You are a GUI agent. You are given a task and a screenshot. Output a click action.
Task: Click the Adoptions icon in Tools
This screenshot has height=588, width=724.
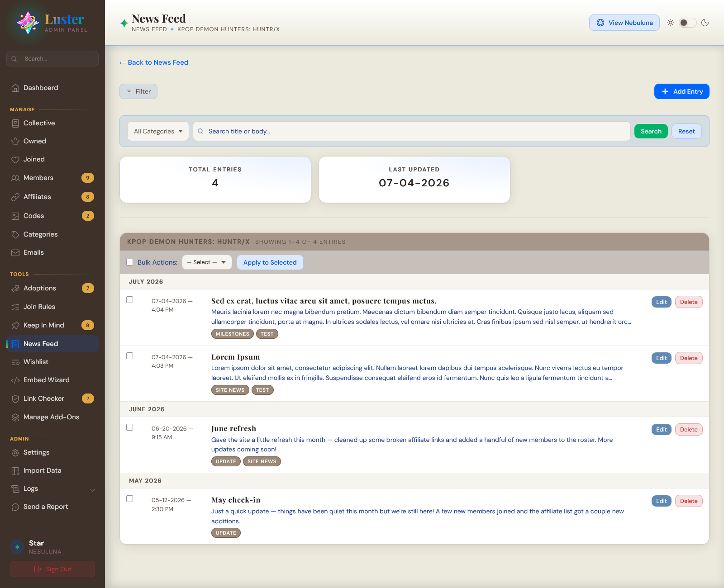click(15, 289)
